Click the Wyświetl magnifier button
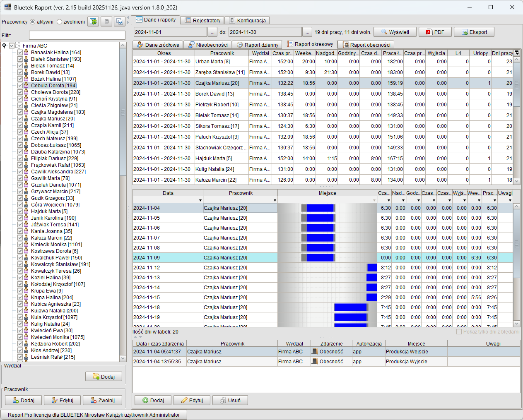Image resolution: width=523 pixels, height=420 pixels. click(x=395, y=32)
